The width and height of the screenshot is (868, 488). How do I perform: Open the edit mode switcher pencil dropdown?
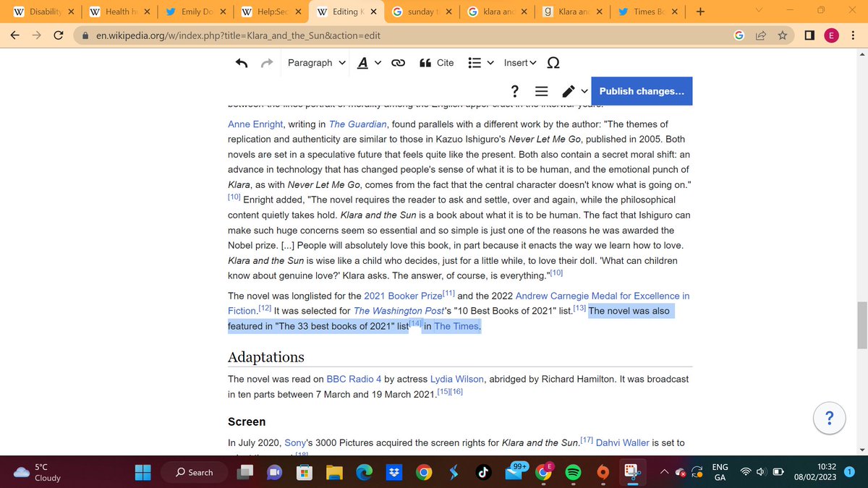click(x=574, y=91)
